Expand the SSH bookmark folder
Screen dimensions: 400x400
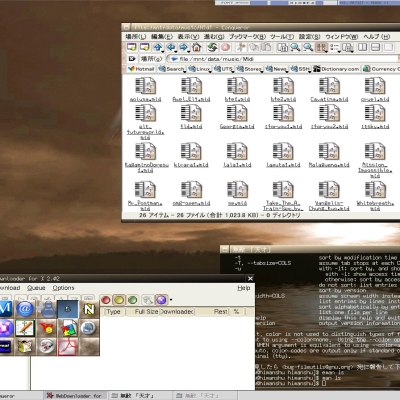301,69
